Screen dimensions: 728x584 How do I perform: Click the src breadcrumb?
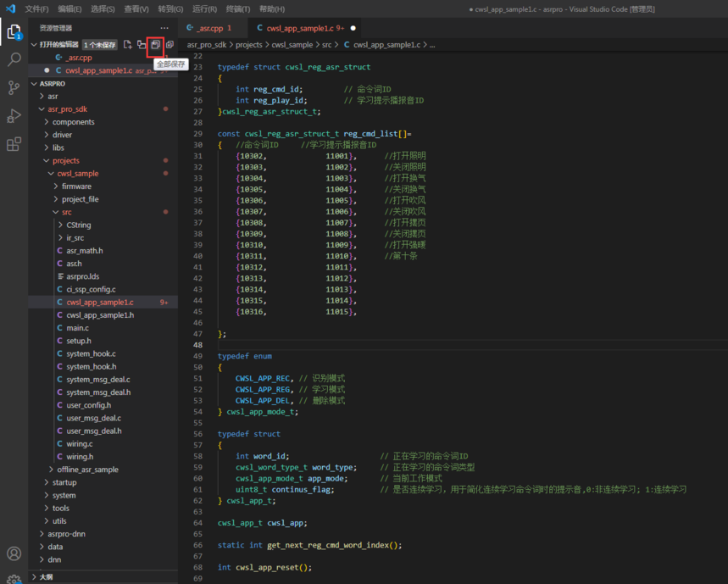(x=327, y=45)
